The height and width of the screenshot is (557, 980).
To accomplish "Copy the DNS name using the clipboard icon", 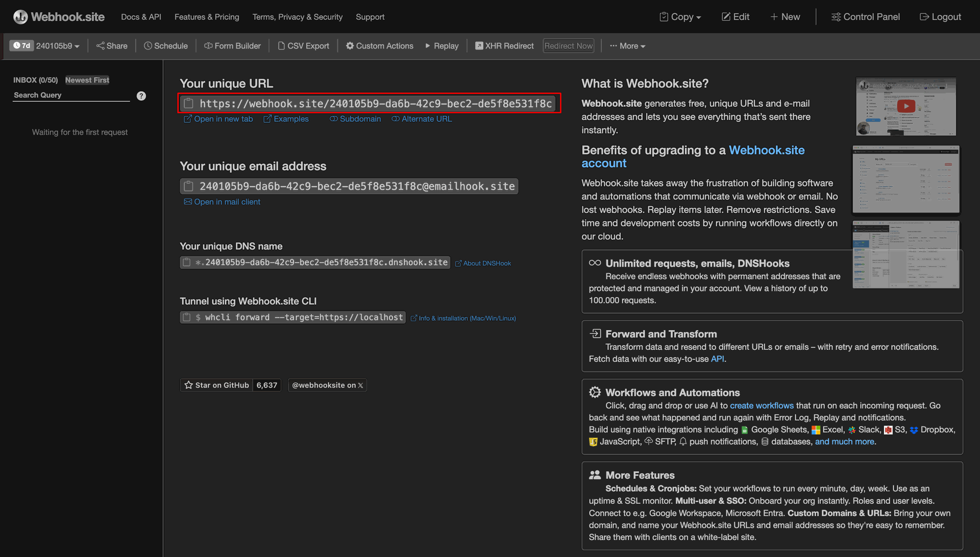I will (187, 262).
